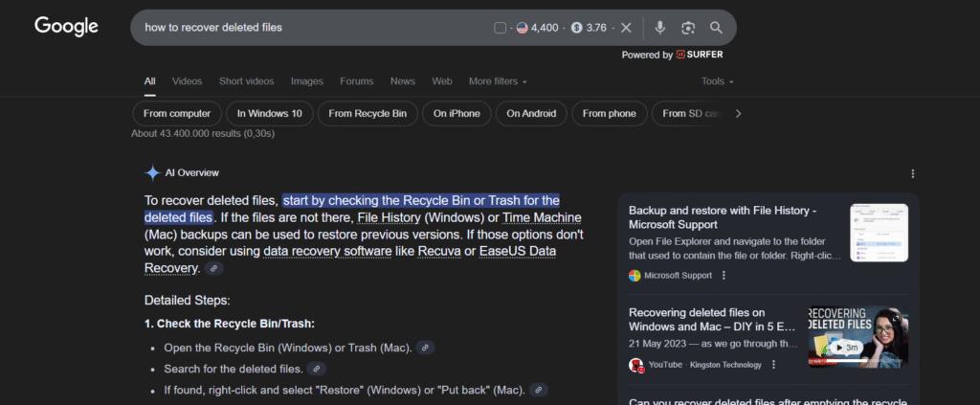Open the Forums tab
The height and width of the screenshot is (405, 980).
[x=357, y=81]
